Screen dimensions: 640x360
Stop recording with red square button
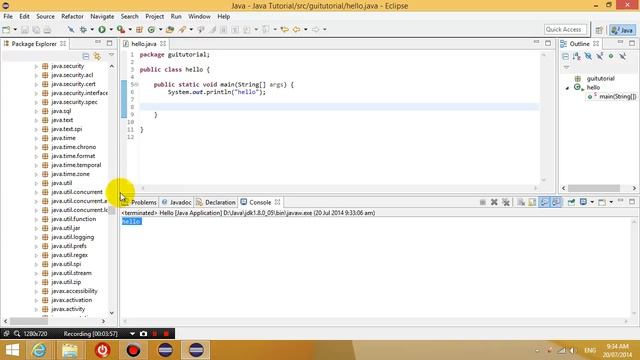point(166,333)
